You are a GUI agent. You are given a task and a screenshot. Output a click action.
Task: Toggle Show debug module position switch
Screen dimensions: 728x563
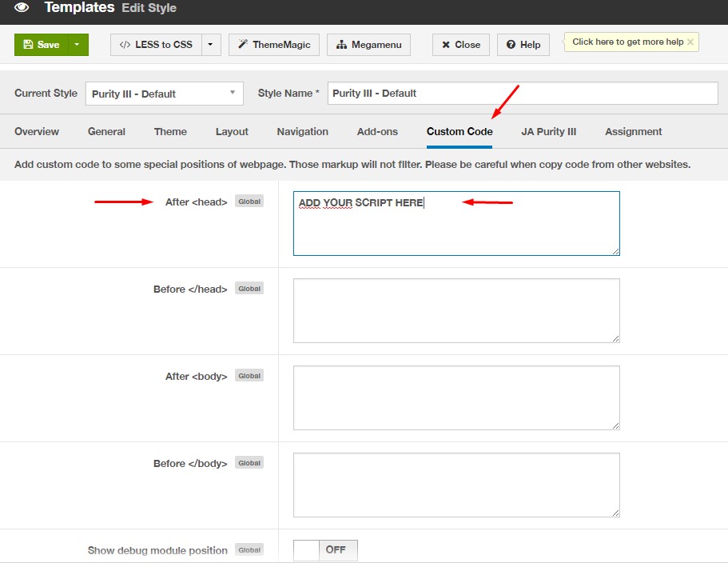325,550
